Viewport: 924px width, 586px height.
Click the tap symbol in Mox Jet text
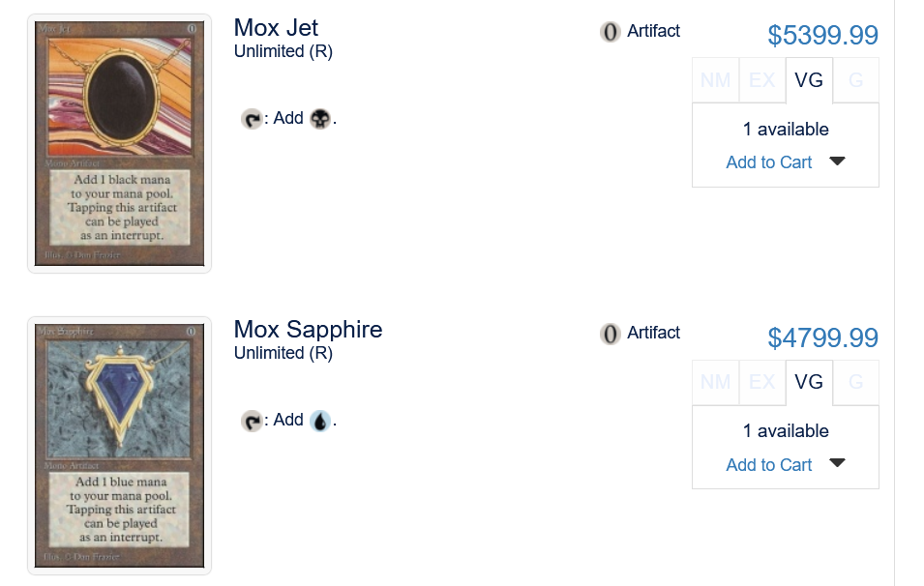[252, 119]
